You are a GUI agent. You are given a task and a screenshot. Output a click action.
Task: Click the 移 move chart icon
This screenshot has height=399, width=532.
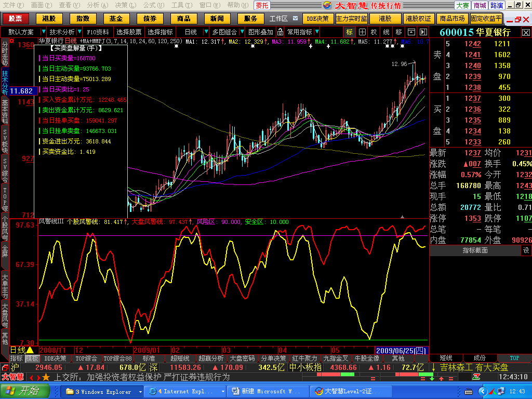tap(398, 32)
